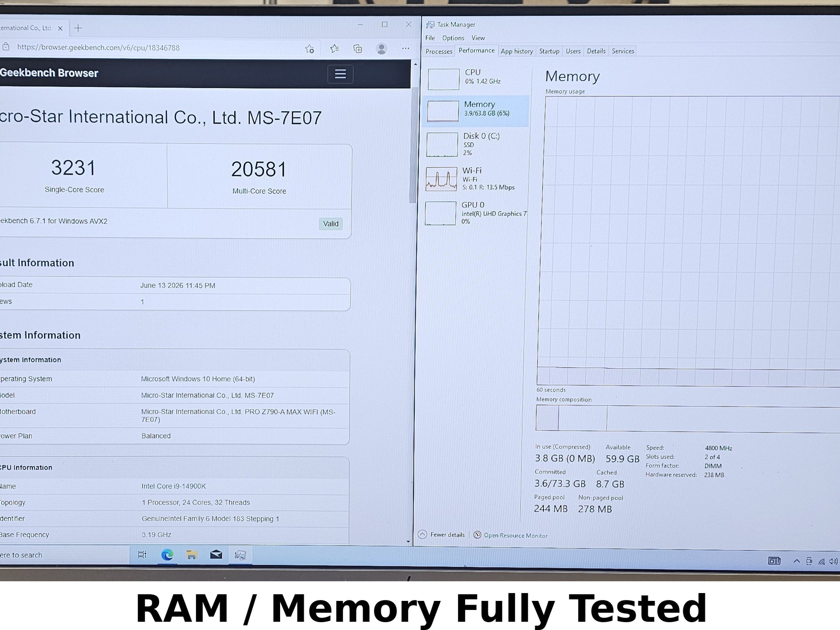Click the Task Manager title bar icon
Viewport: 840px width, 630px height.
point(430,25)
